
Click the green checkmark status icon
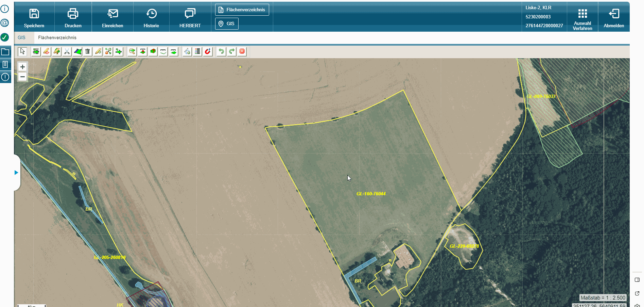point(5,37)
